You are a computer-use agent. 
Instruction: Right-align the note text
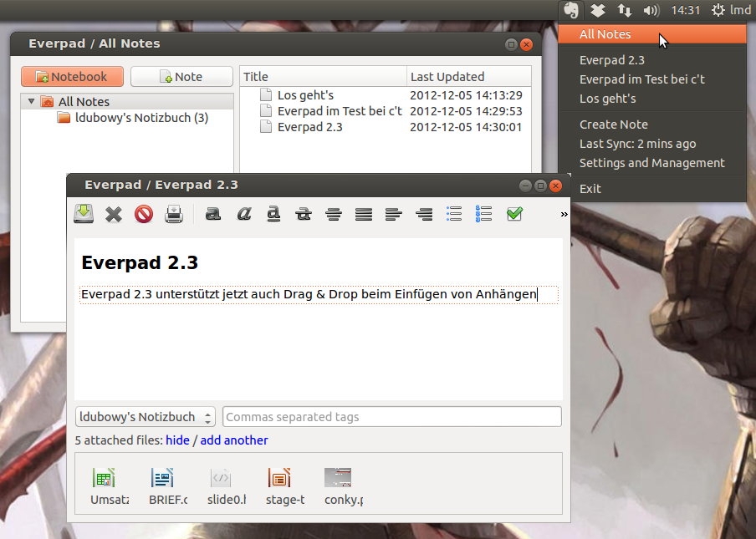tap(424, 214)
